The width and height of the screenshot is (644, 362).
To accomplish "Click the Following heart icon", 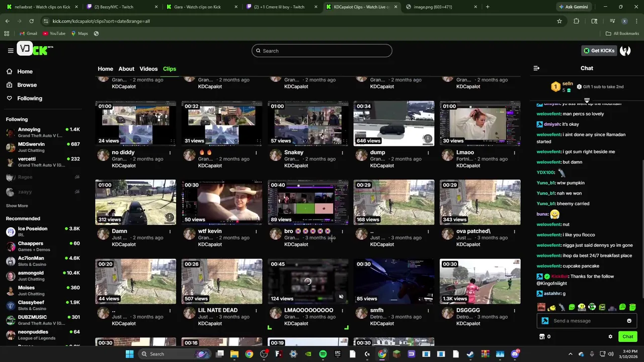I will pyautogui.click(x=10, y=98).
